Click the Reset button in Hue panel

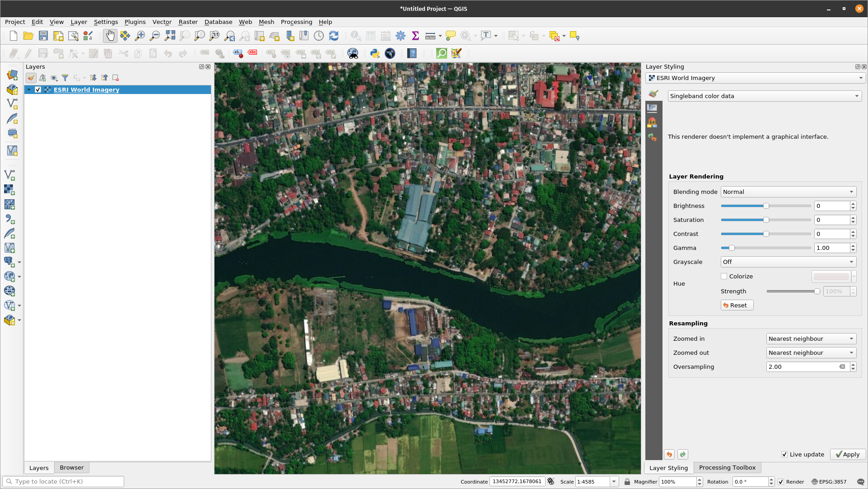tap(736, 305)
